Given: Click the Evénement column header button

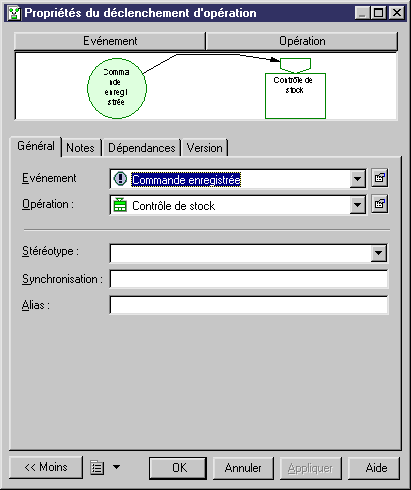Looking at the screenshot, I should tap(110, 41).
